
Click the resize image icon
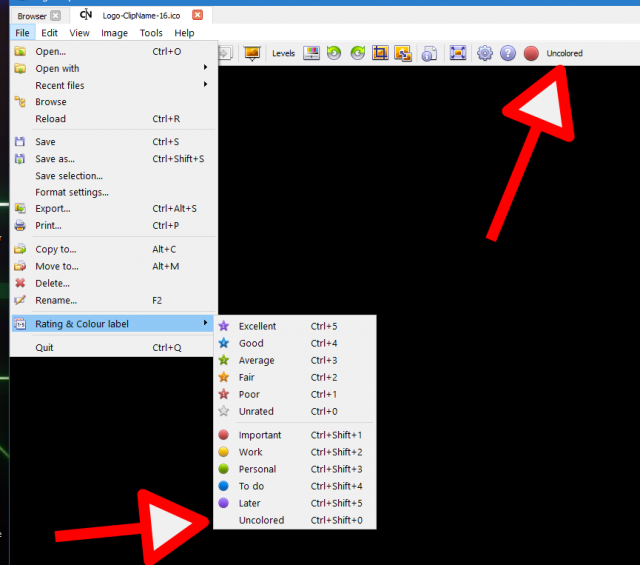click(x=403, y=53)
